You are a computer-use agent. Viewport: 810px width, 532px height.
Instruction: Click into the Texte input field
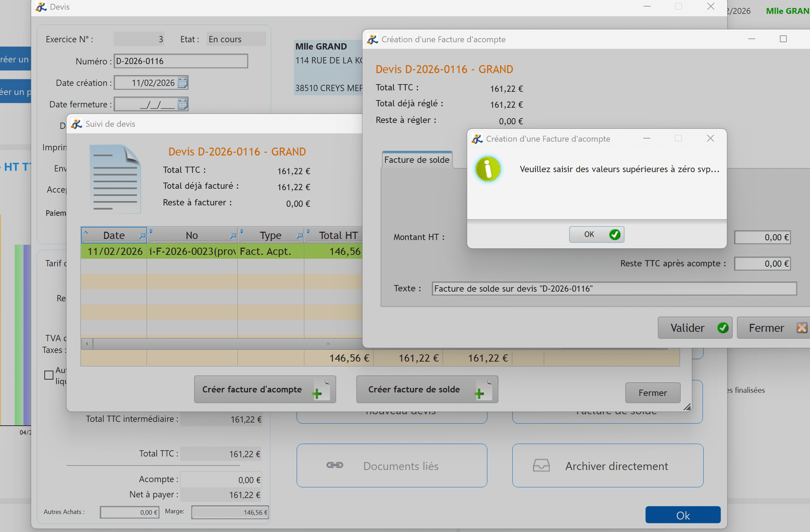tap(613, 289)
